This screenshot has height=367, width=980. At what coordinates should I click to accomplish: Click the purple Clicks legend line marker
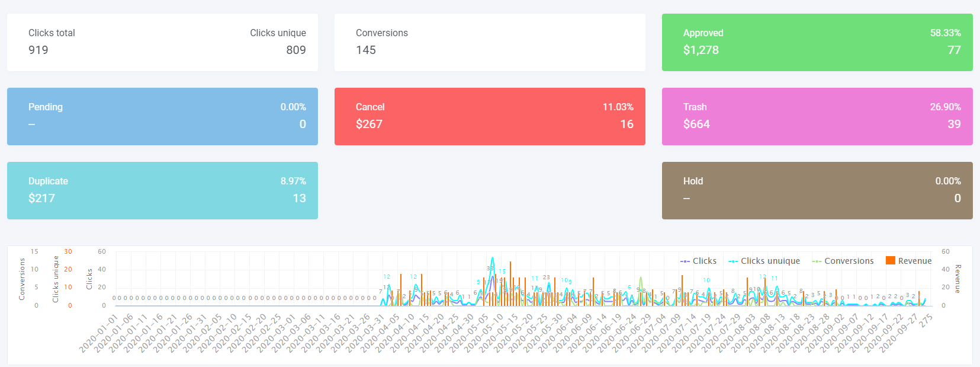tap(685, 261)
